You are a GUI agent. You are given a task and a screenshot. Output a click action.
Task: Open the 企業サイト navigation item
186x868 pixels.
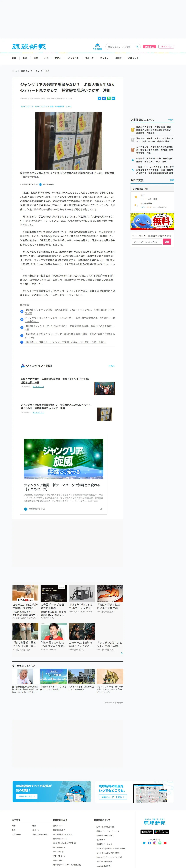133,58
